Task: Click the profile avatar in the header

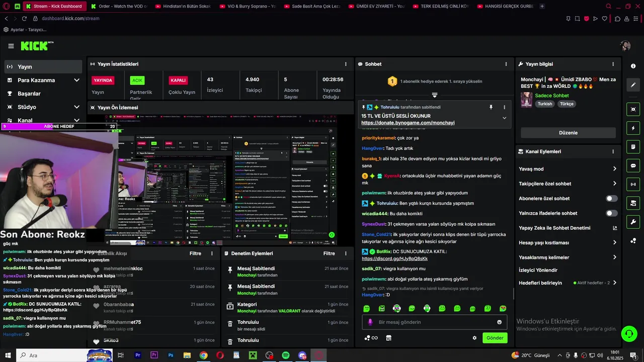Action: [625, 46]
